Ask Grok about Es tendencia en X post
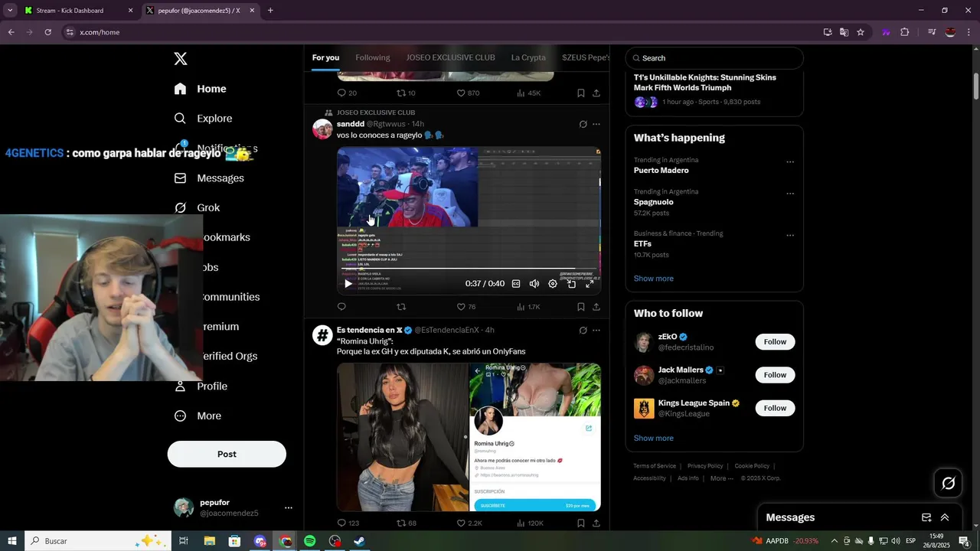Viewport: 980px width, 551px height. (x=583, y=331)
